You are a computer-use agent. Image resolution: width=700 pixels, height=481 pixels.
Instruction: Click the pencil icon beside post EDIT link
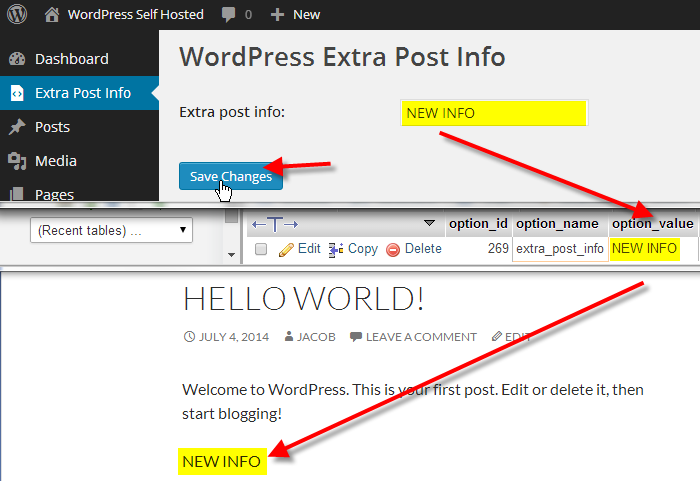click(x=496, y=336)
